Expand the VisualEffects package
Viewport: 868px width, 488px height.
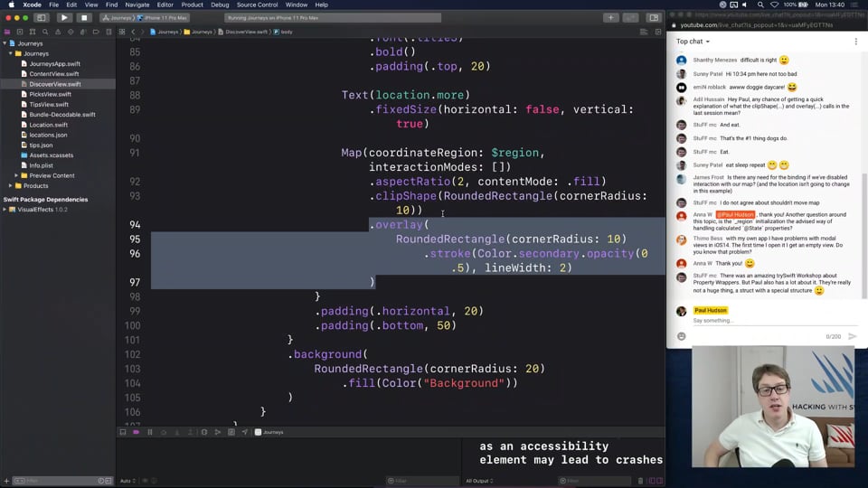[5, 210]
